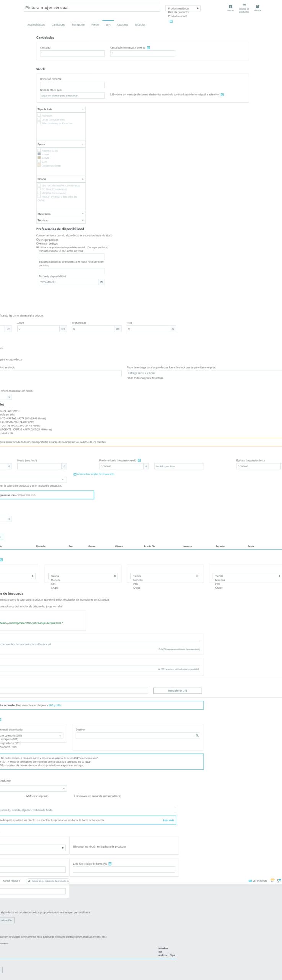Viewport: 282px width, 980px height.
Task: Open the Ventas statistics icon
Action: 230,7
